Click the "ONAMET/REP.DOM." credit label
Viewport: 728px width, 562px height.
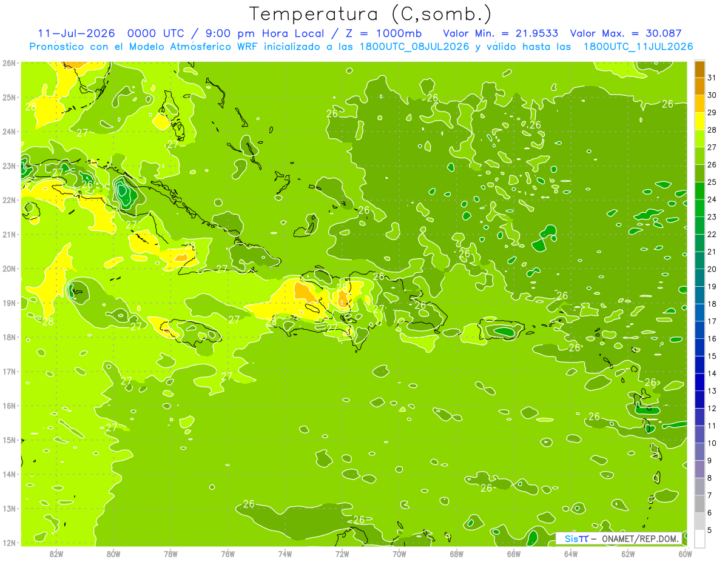(x=639, y=538)
